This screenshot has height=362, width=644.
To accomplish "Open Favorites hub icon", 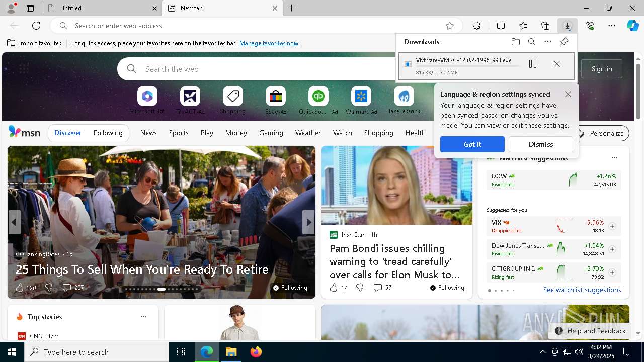I will pos(523,26).
